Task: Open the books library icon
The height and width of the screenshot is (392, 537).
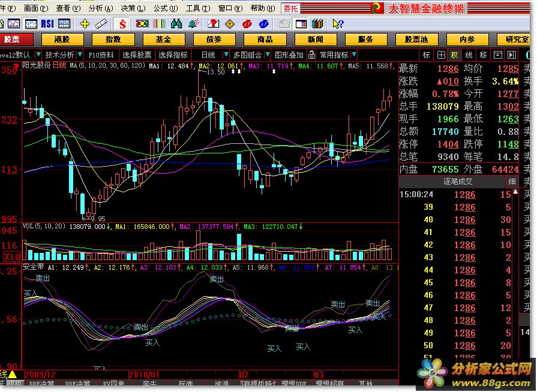Action: [x=317, y=23]
